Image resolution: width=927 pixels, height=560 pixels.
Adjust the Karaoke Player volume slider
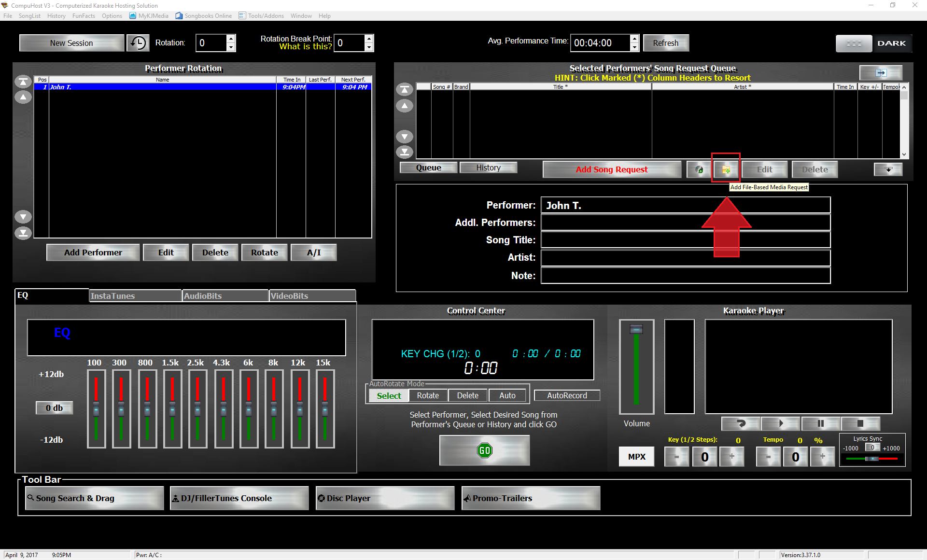pos(636,330)
